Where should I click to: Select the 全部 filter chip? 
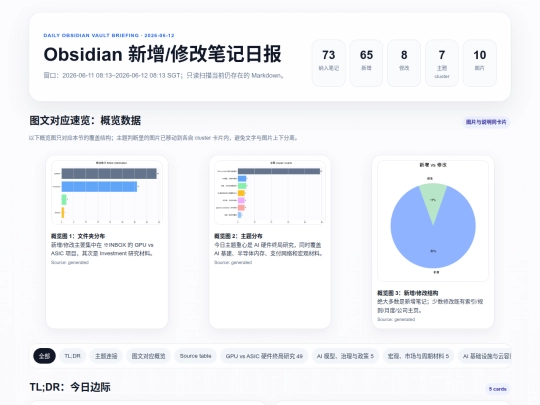click(x=44, y=356)
